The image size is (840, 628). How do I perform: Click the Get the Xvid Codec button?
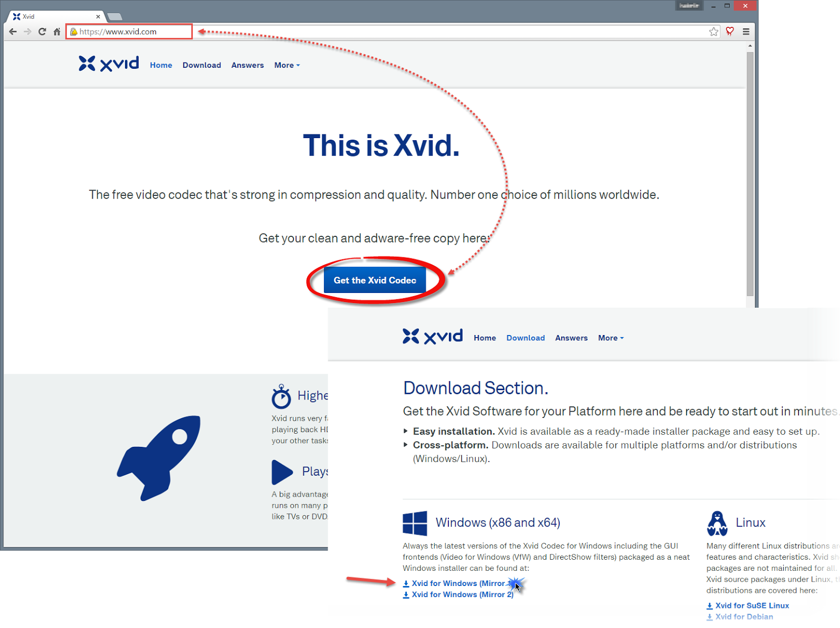tap(375, 280)
